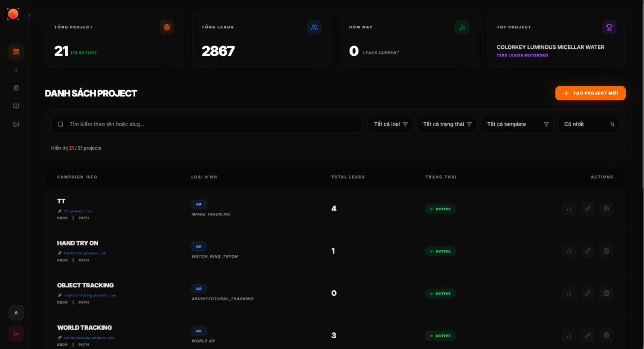
Task: Open the image gallery icon in sidebar
Action: click(x=16, y=124)
